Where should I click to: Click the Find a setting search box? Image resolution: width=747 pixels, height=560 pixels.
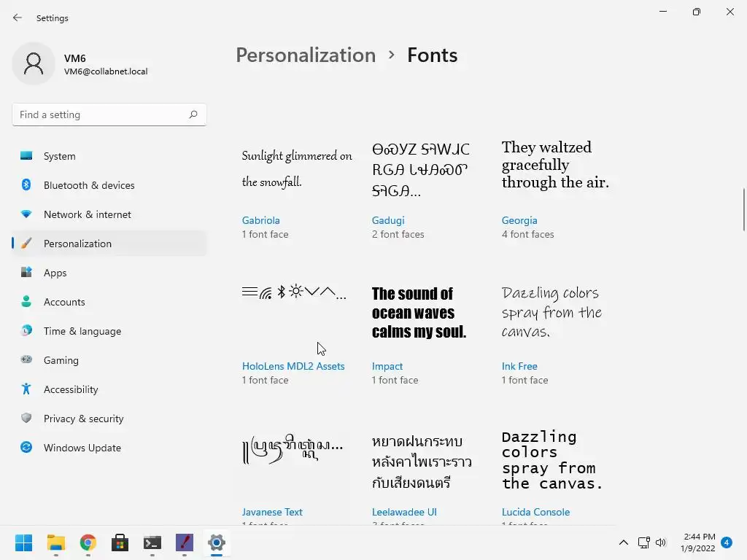[x=109, y=114]
